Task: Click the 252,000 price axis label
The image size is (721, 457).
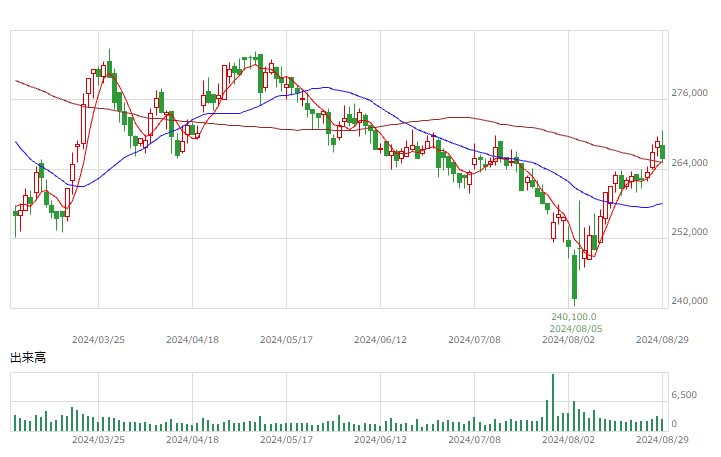Action: point(689,232)
